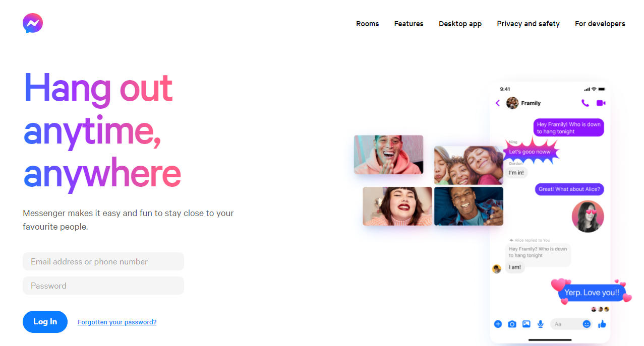The image size is (644, 346).
Task: Click the Messenger logo icon
Action: tap(33, 24)
